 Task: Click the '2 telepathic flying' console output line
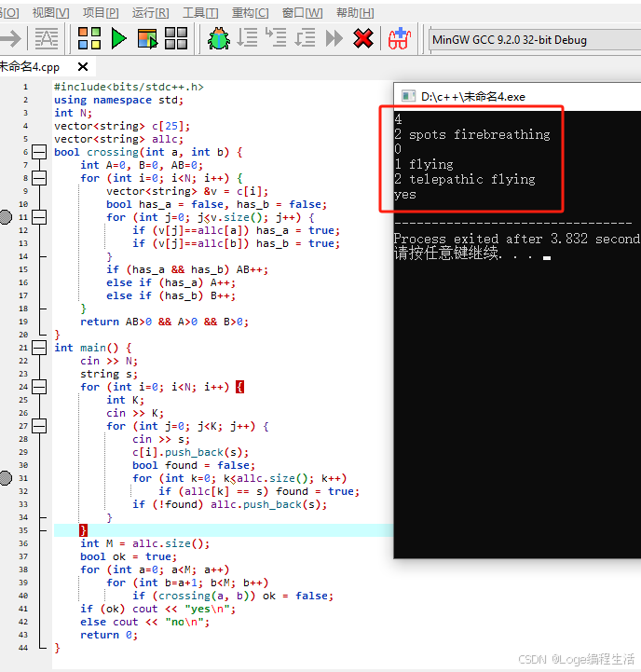click(x=465, y=179)
